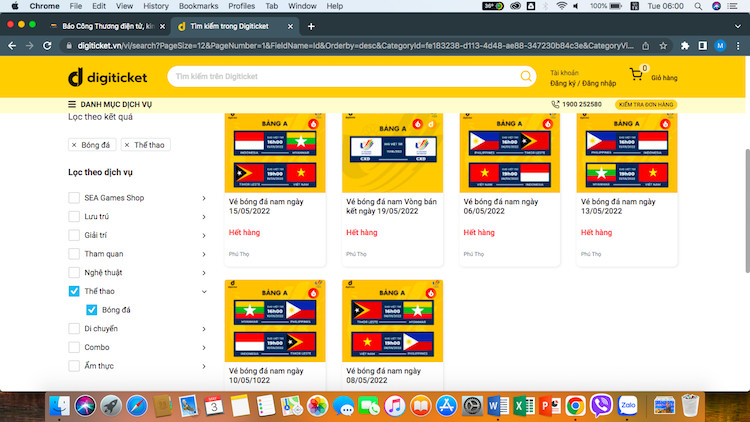Open the DANH MỤC DỊCH VỤ hamburger menu
This screenshot has width=750, height=422.
point(72,104)
